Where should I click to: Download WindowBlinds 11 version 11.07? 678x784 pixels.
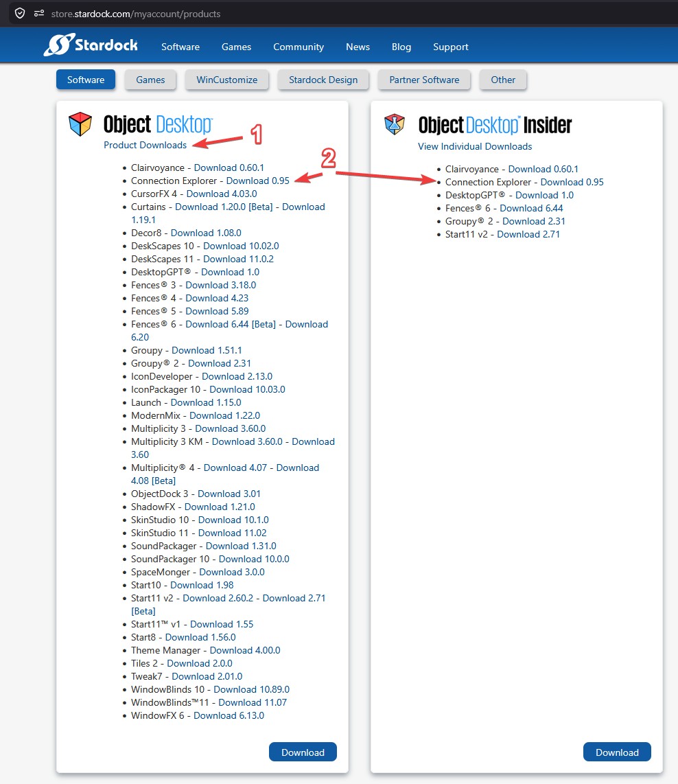point(253,702)
